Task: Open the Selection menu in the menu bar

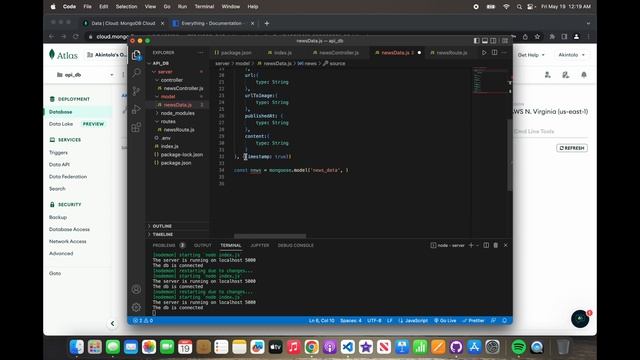Action: tap(126, 7)
